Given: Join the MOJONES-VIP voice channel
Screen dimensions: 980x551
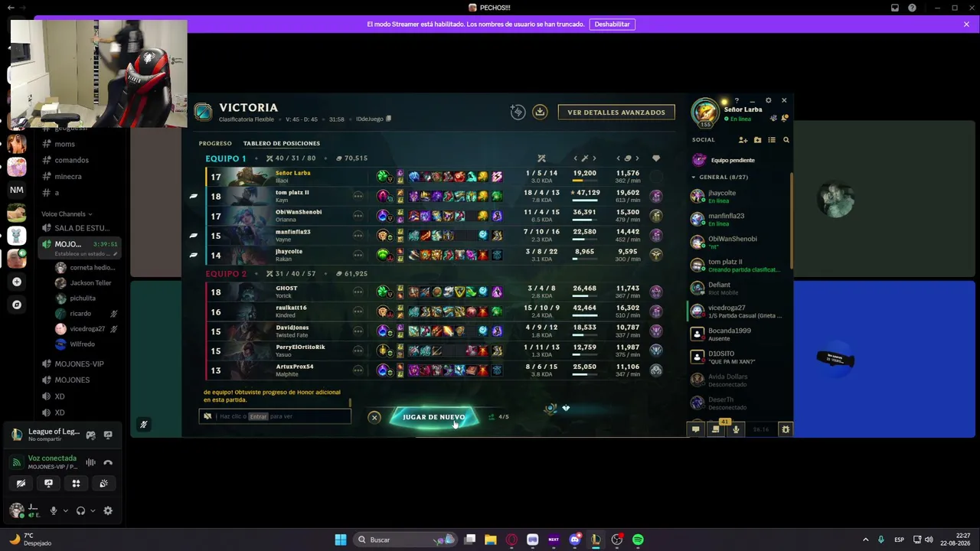Looking at the screenshot, I should [x=78, y=364].
